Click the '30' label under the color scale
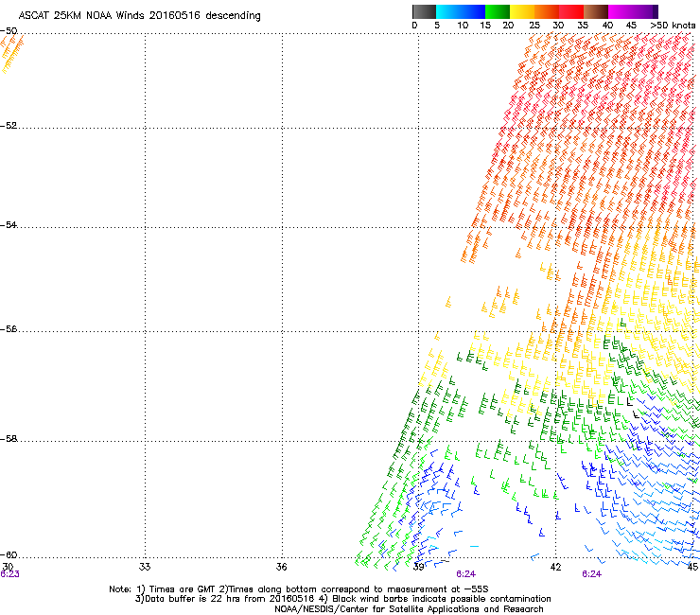Viewport: 700px width, 615px height. (x=558, y=26)
